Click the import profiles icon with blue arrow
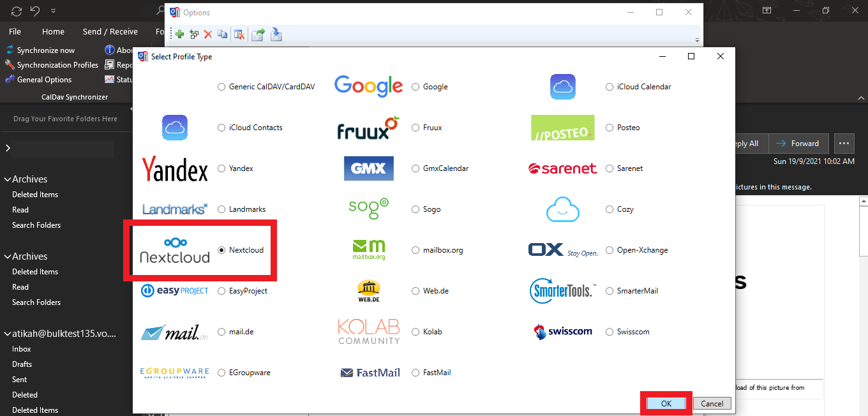Image resolution: width=868 pixels, height=416 pixels. pos(276,34)
